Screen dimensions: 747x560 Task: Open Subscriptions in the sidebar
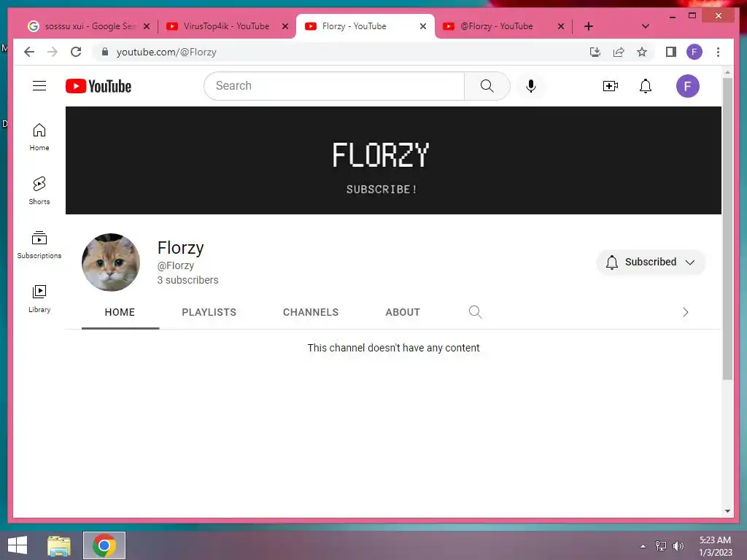39,245
